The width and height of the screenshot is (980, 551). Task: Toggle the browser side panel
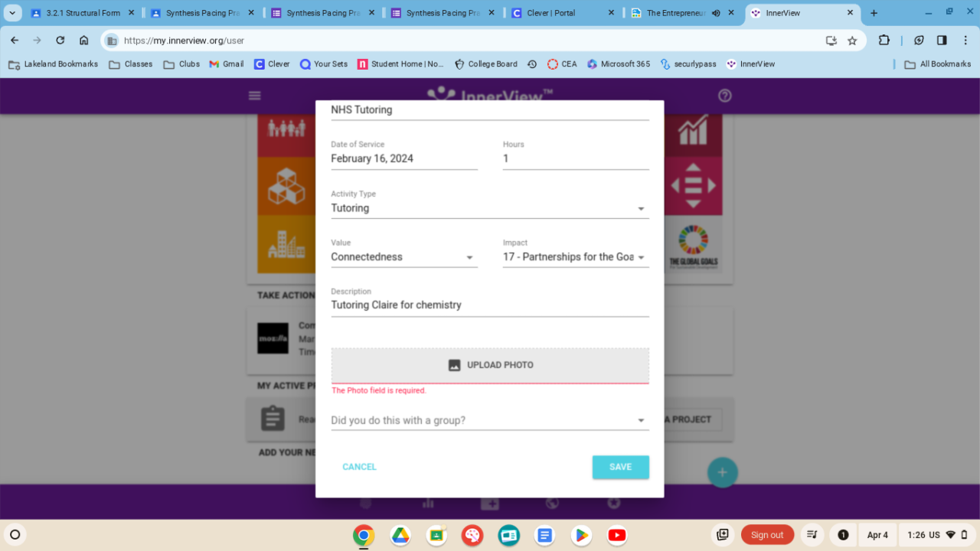(x=942, y=41)
